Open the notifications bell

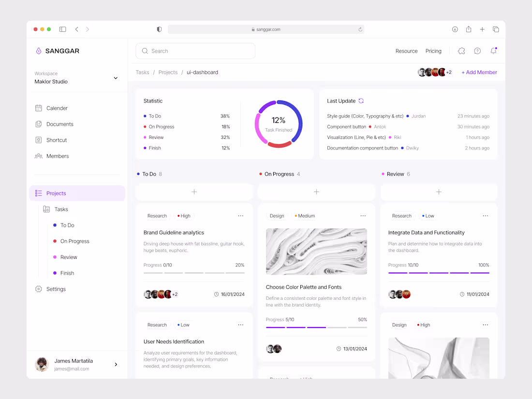click(494, 51)
